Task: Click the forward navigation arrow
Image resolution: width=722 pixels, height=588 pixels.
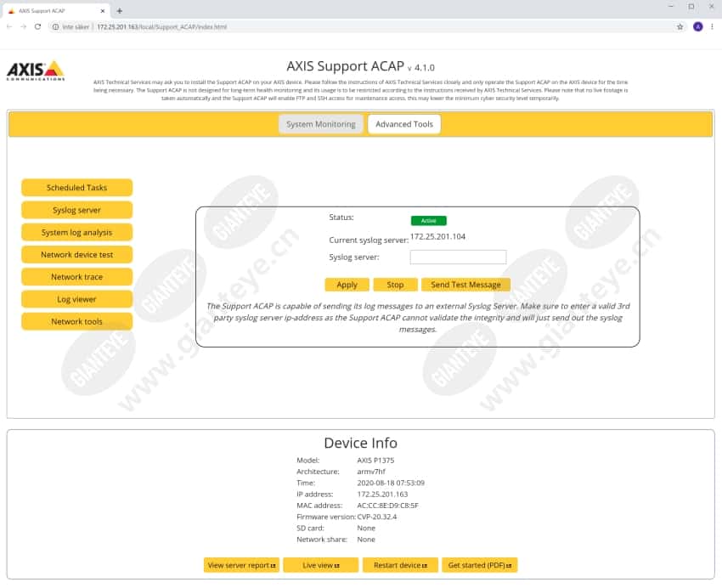Action: tap(24, 26)
